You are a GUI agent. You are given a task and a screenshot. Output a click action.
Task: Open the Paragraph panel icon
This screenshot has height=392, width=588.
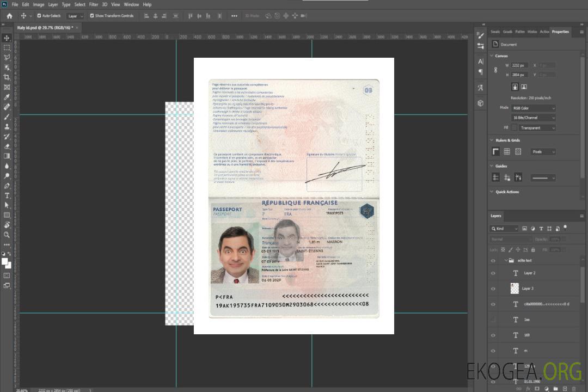point(480,72)
